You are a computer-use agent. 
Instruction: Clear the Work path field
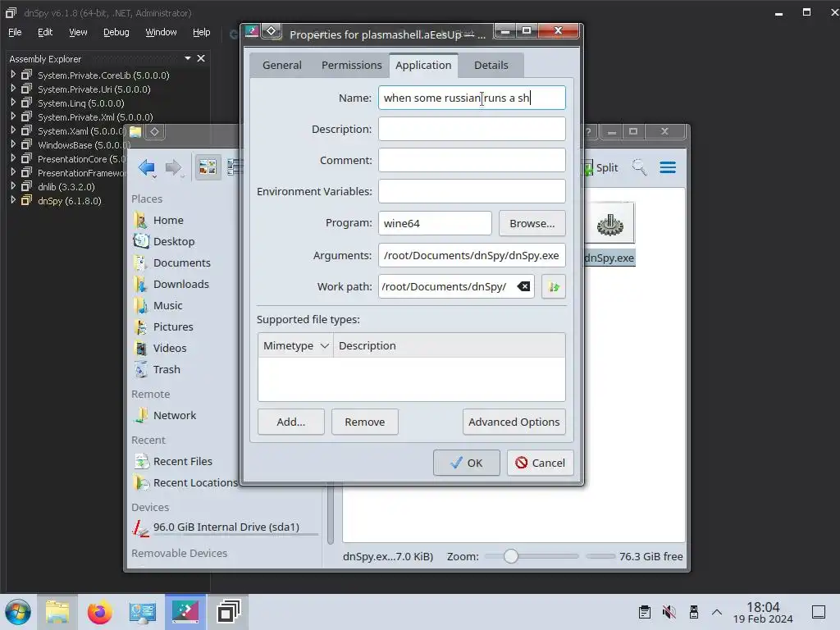tap(523, 286)
